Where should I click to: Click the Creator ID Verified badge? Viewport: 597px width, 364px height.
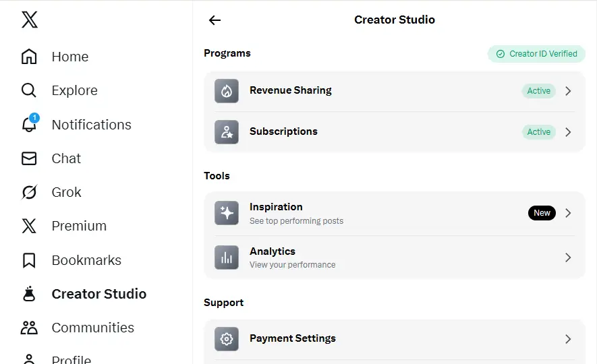[x=536, y=54]
